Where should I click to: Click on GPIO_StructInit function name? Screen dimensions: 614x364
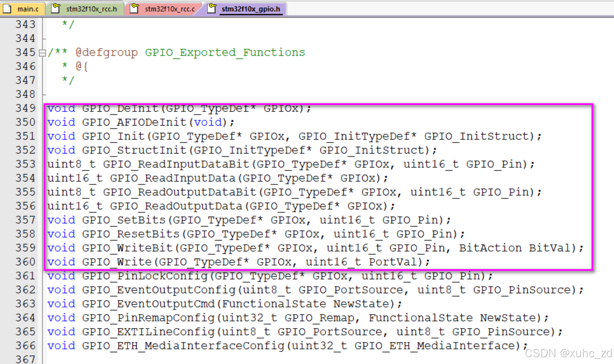coord(134,150)
